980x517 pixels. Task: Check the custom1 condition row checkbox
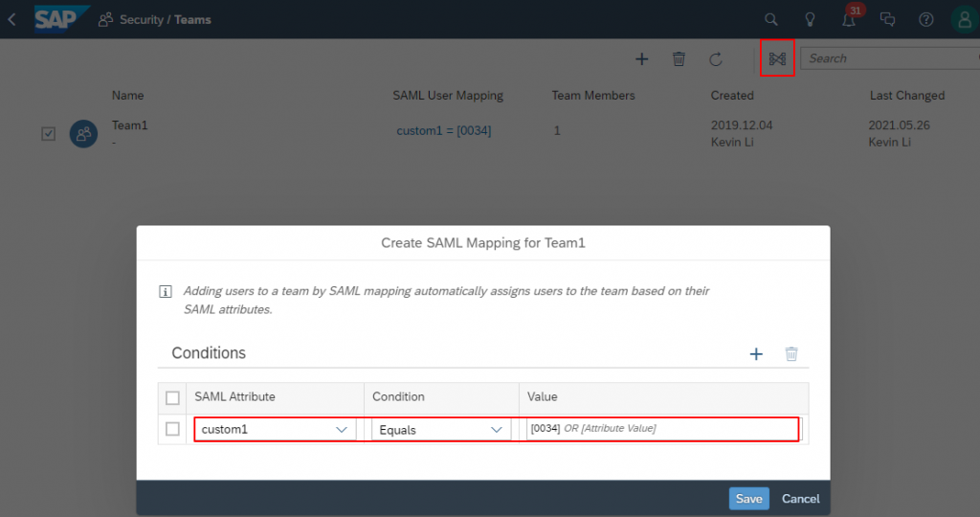(x=172, y=429)
